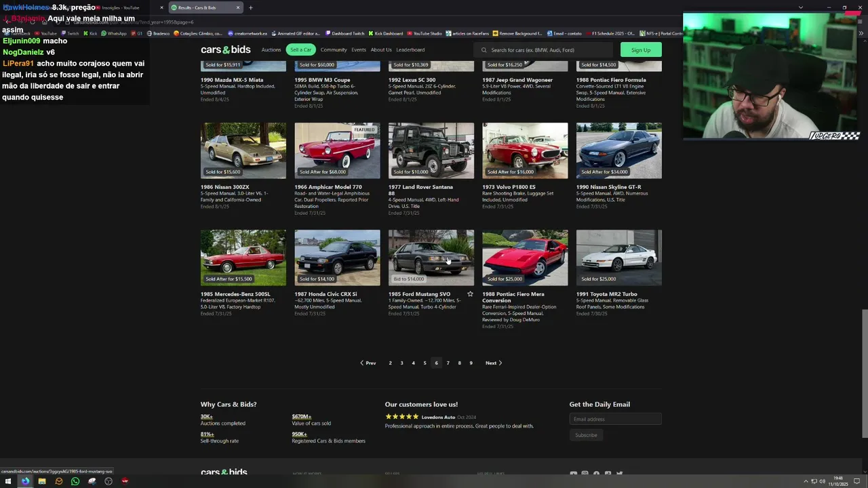Select the Results - Cars & Bids tab
The height and width of the screenshot is (488, 868).
(x=205, y=8)
